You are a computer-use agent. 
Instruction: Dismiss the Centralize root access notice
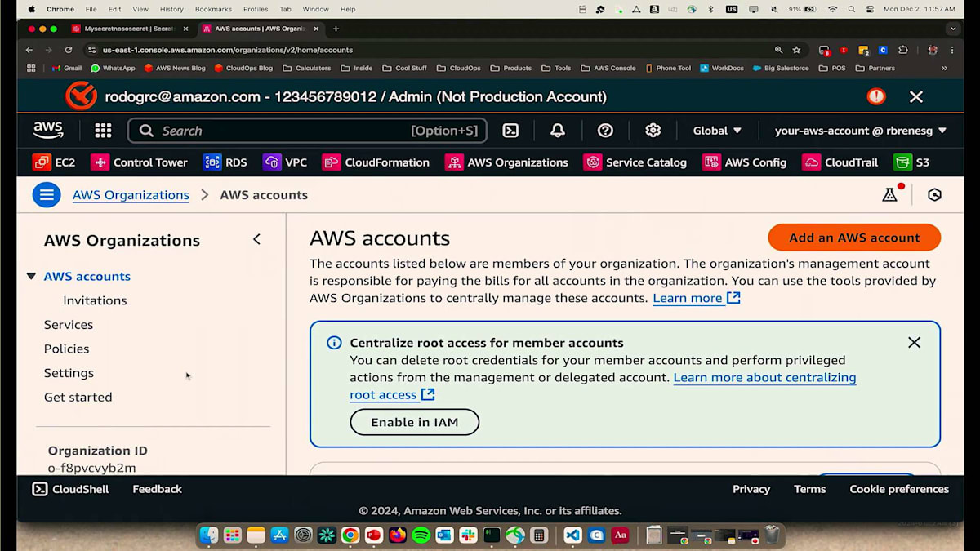click(x=914, y=343)
